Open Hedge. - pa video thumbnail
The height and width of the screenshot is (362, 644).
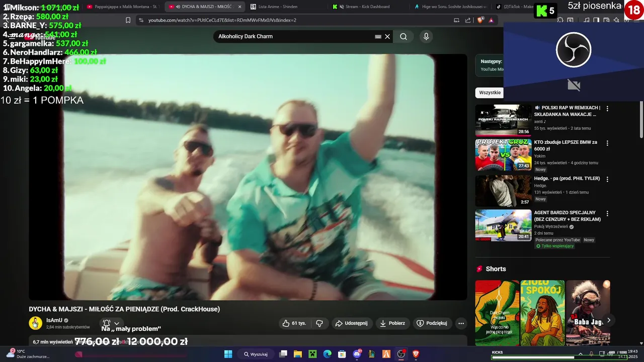(503, 191)
